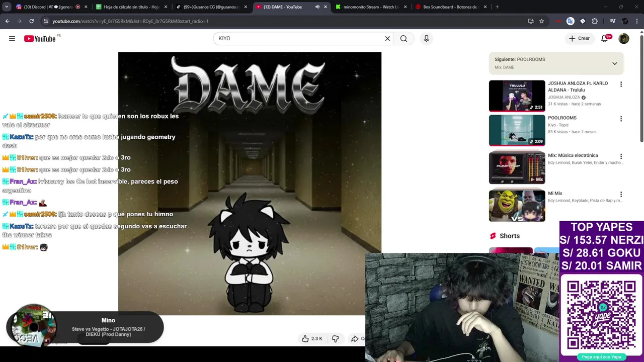Select the address bar URL

pos(131,21)
